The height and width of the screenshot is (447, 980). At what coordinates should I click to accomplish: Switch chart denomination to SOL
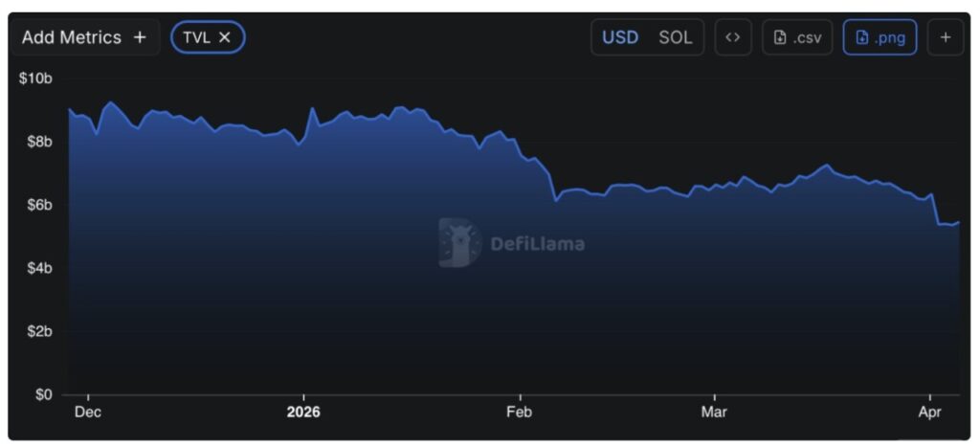pyautogui.click(x=675, y=37)
